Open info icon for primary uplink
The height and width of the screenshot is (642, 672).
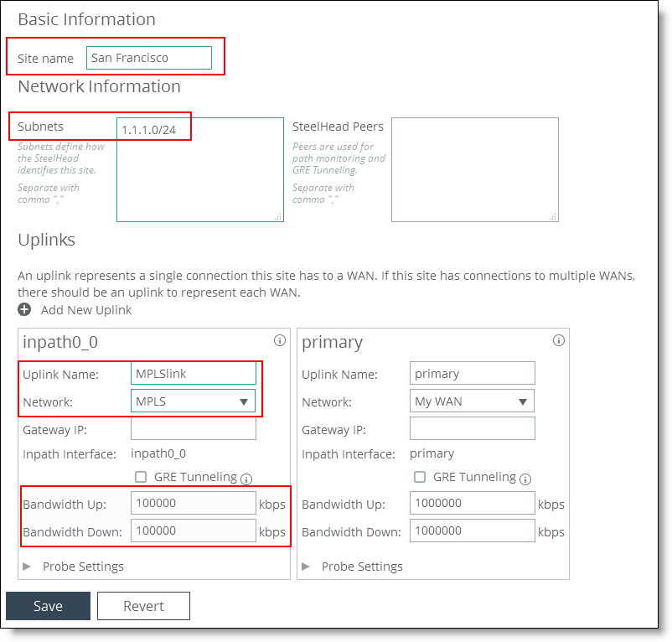(558, 341)
